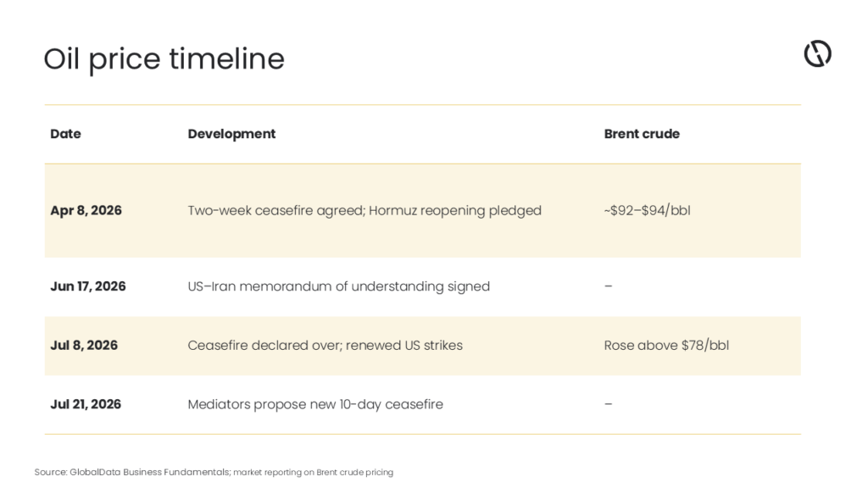Image resolution: width=868 pixels, height=488 pixels.
Task: Select the '~$92–$94/bbl' price cell
Action: click(x=647, y=210)
